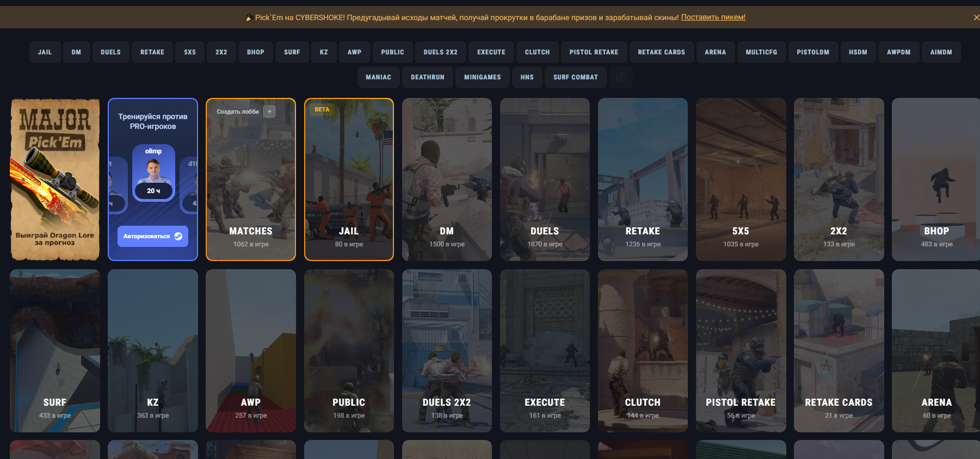Select the PISTOLDM filter tab

point(813,52)
